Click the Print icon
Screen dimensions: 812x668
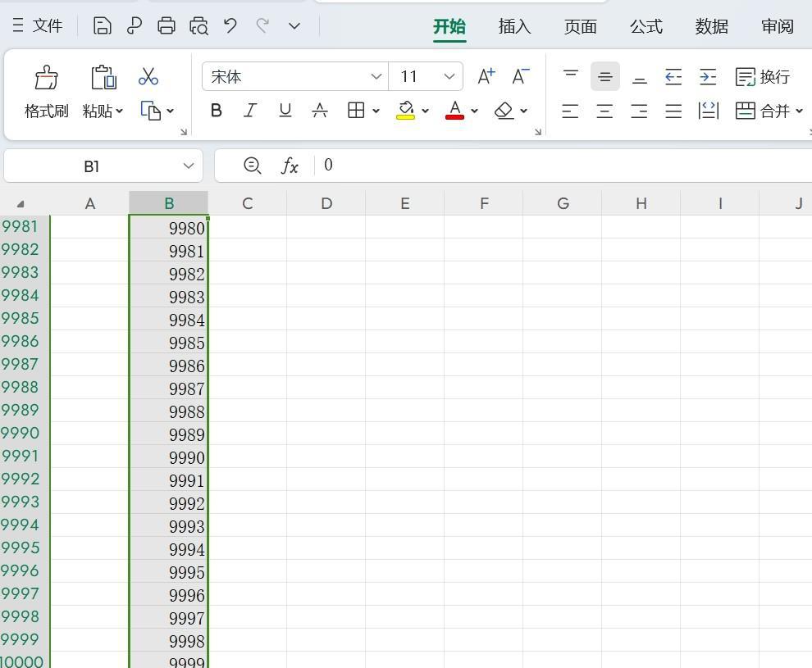coord(167,25)
